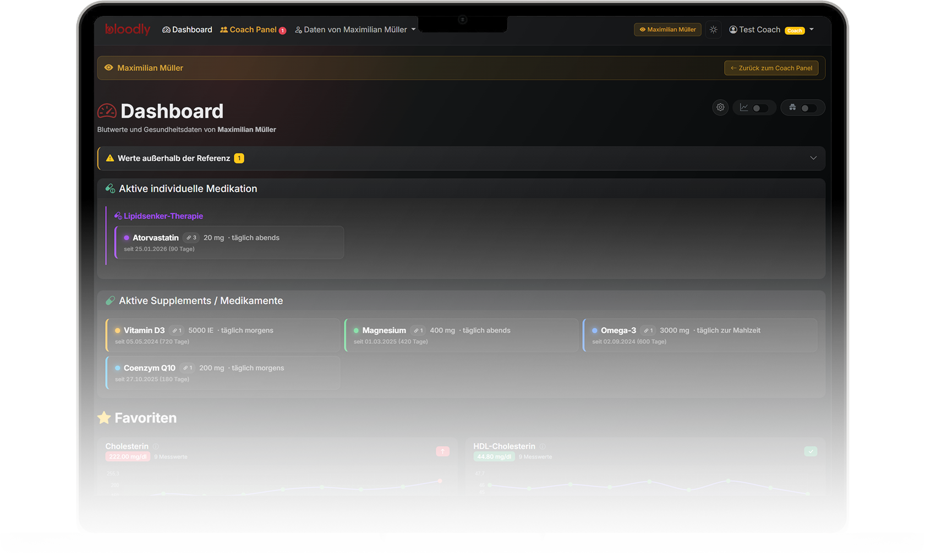This screenshot has width=925, height=560.
Task: Click the bloodly logo
Action: coord(128,29)
